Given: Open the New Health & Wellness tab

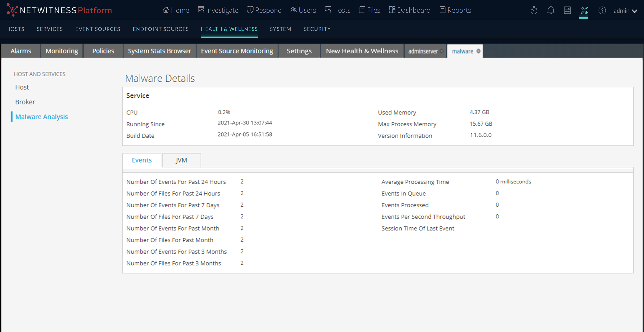Looking at the screenshot, I should (362, 51).
